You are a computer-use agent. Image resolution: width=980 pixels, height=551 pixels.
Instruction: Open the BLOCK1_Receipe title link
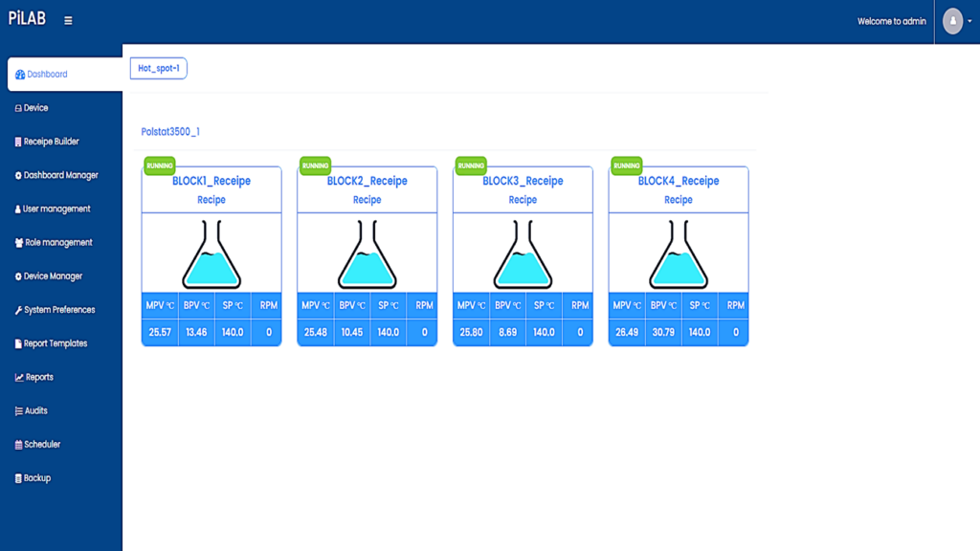click(212, 181)
